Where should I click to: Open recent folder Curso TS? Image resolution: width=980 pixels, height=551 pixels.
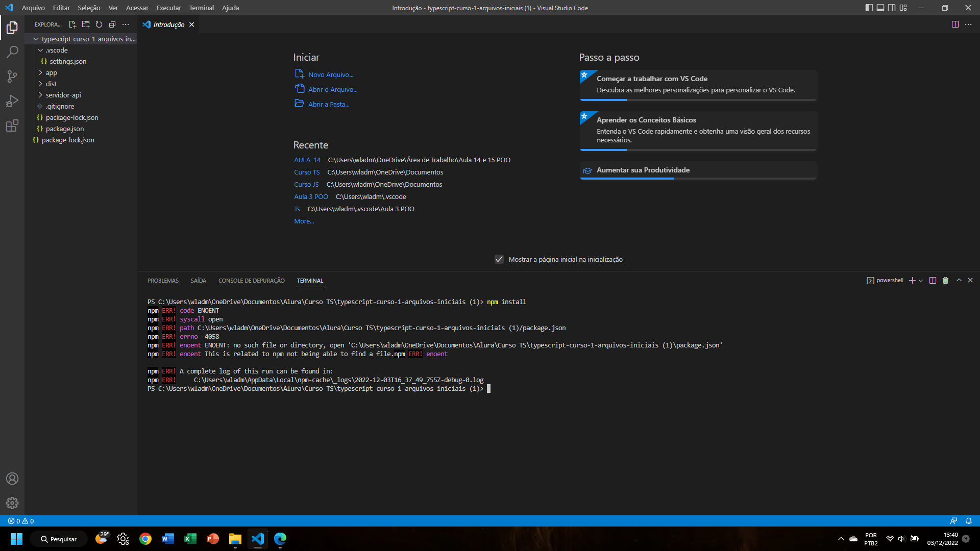pyautogui.click(x=307, y=172)
